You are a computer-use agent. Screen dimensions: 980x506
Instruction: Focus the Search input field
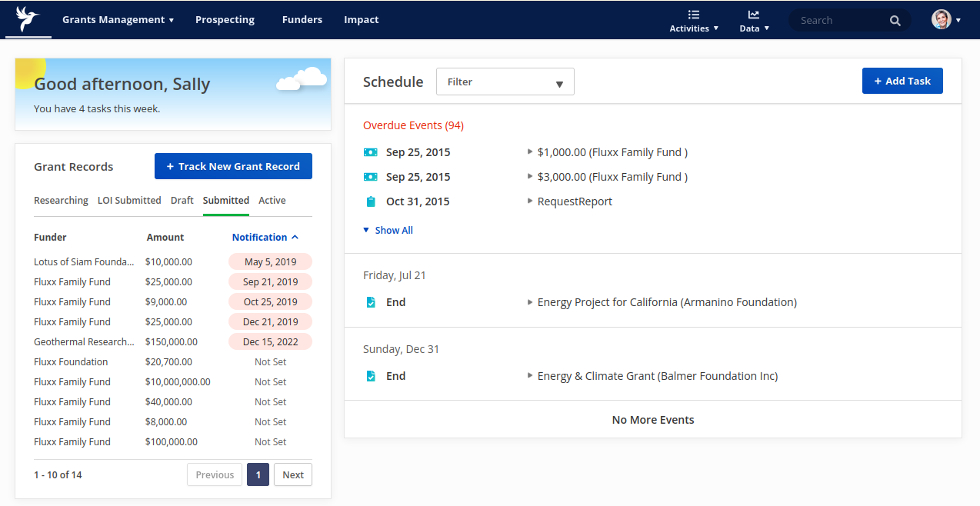coord(841,21)
